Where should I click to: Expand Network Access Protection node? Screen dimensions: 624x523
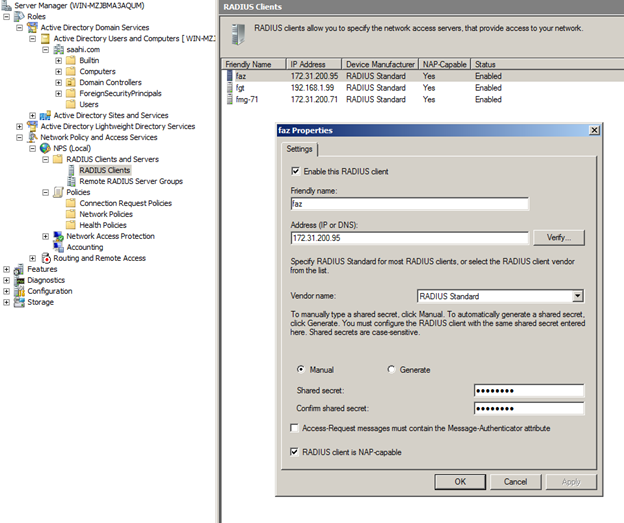[x=46, y=236]
